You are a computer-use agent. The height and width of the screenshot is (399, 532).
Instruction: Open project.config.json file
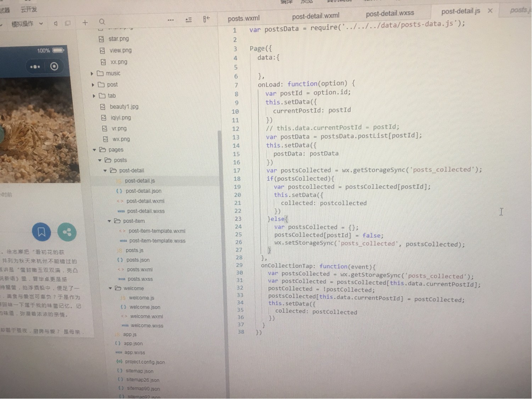pyautogui.click(x=141, y=362)
